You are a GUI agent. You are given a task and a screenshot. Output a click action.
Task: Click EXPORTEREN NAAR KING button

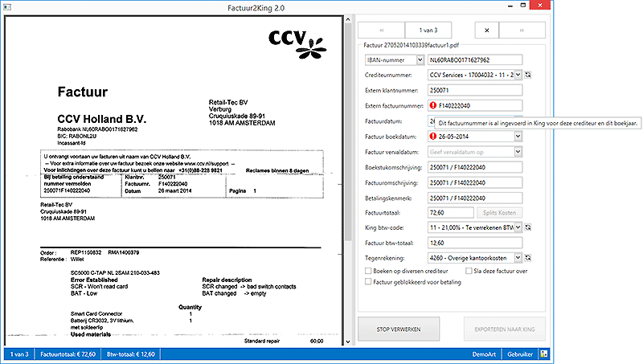coord(505,329)
